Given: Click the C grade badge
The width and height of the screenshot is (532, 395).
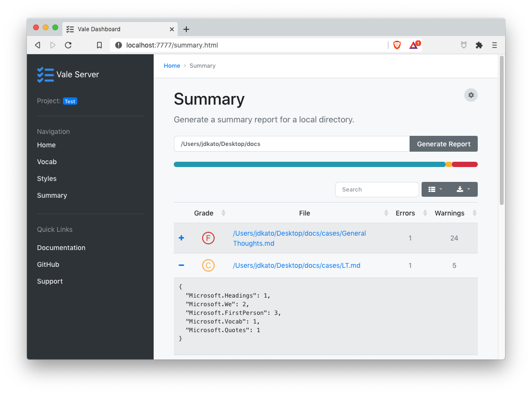Looking at the screenshot, I should [208, 265].
